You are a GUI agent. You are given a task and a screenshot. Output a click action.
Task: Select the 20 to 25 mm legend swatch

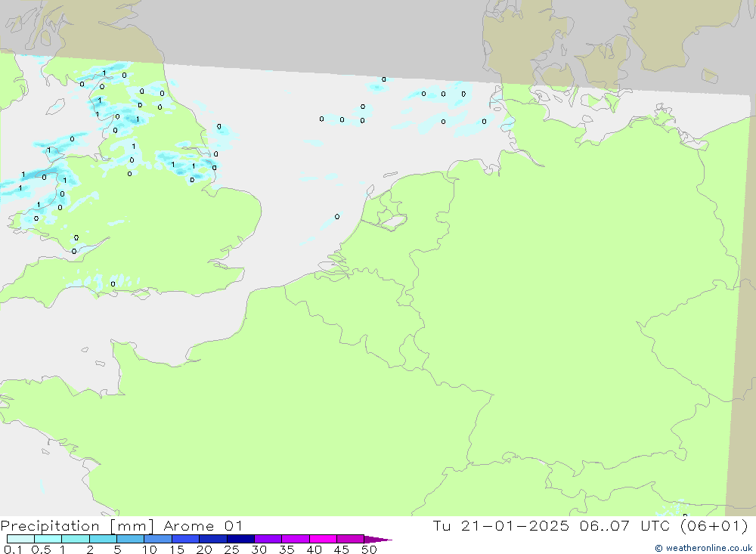(213, 539)
